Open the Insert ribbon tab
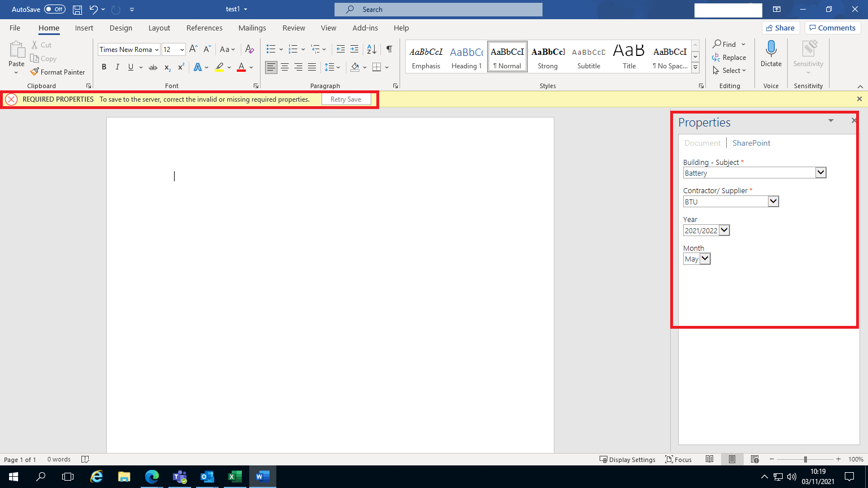Viewport: 868px width, 488px height. [84, 28]
